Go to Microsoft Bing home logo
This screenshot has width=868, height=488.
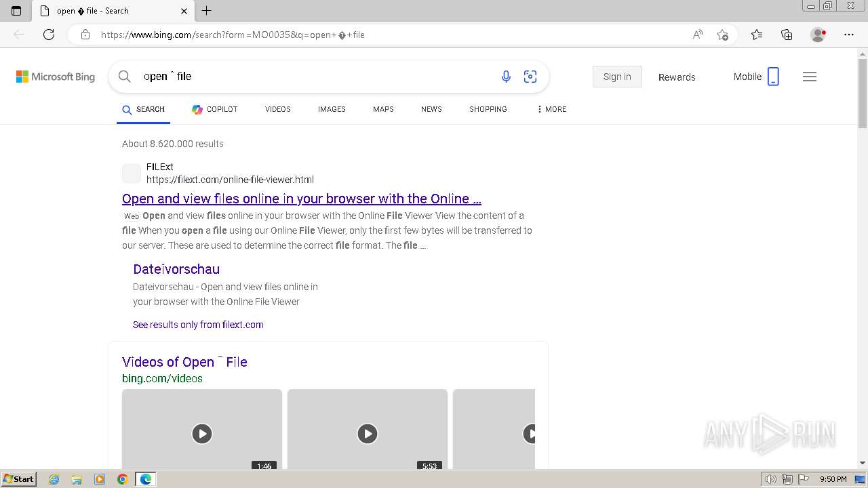coord(56,77)
